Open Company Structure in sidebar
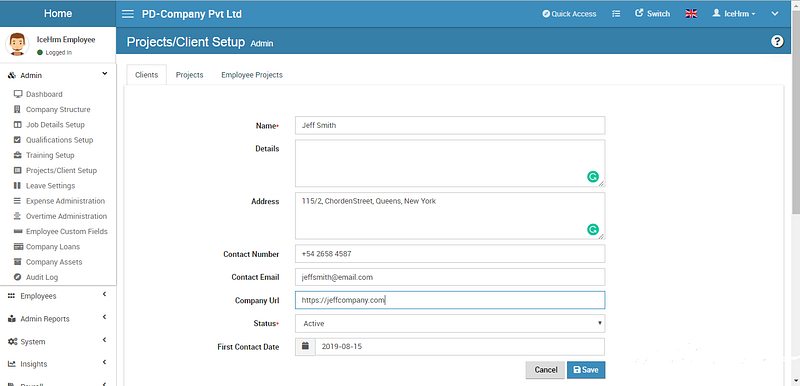800x386 pixels. [58, 109]
